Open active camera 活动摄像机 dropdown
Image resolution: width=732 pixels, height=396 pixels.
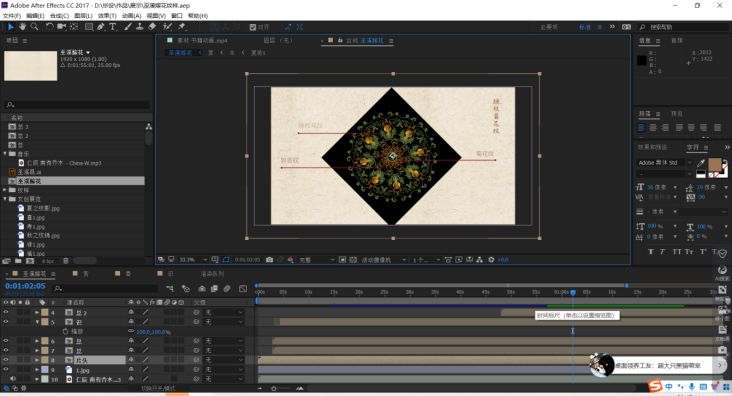coord(383,260)
